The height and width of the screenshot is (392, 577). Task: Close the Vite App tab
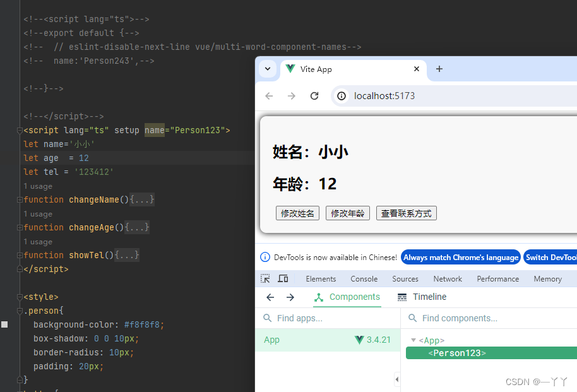(417, 69)
